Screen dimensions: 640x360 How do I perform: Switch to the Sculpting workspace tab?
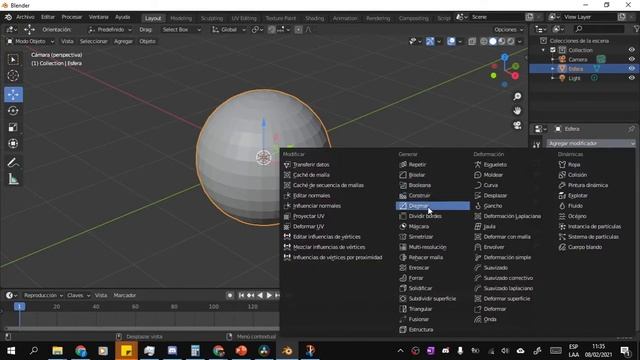coord(212,18)
